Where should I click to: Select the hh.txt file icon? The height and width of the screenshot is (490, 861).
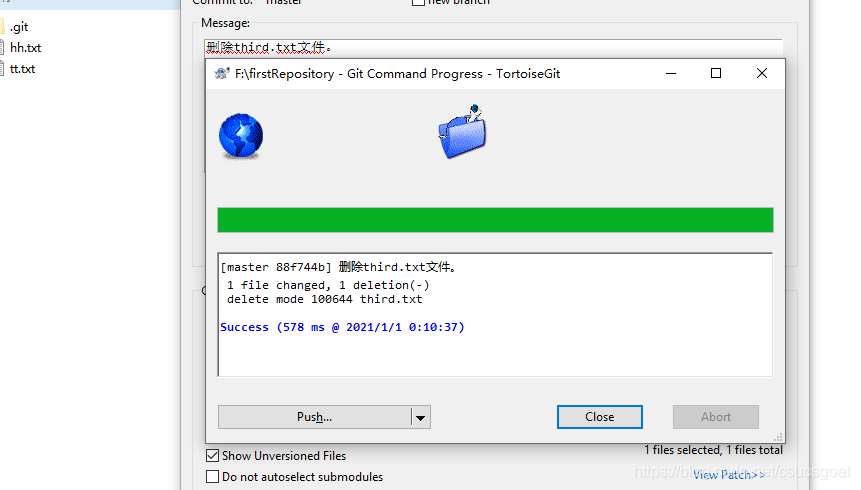[x=2, y=47]
